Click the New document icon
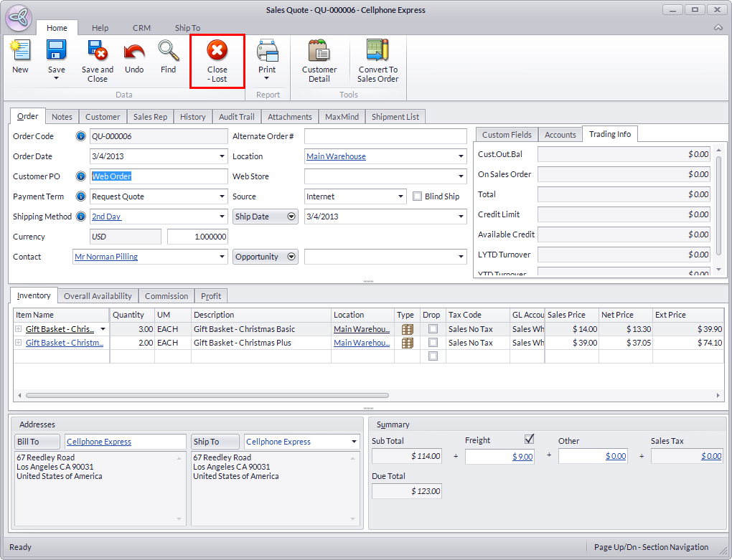This screenshot has height=560, width=732. [20, 52]
